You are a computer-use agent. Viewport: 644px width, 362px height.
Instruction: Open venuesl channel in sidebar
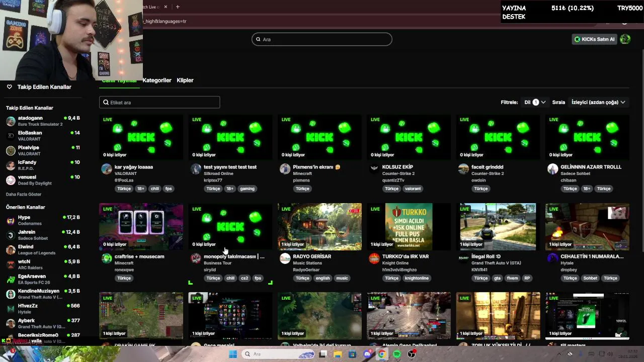(43, 180)
